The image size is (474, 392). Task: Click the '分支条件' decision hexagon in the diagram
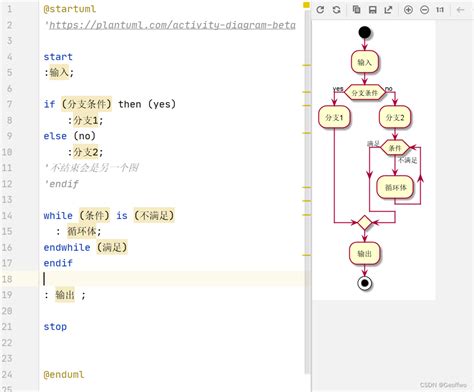coord(365,93)
